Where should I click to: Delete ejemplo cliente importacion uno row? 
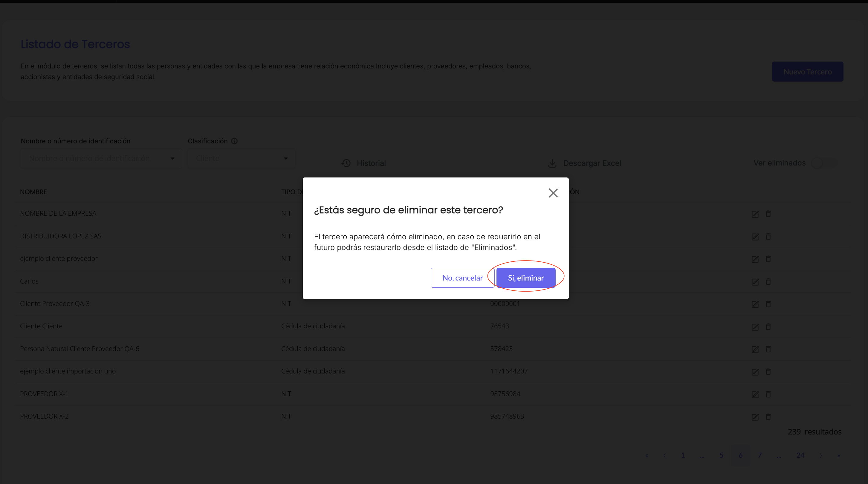pos(768,371)
